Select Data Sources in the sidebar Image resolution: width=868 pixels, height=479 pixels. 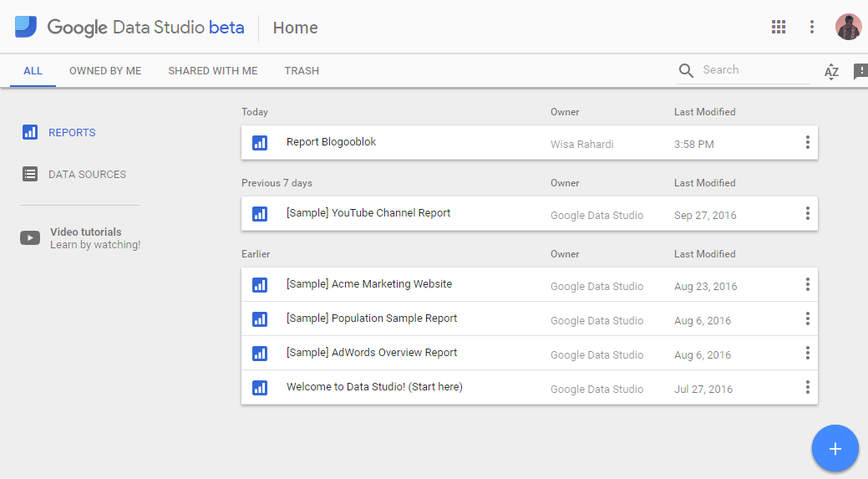click(x=87, y=175)
